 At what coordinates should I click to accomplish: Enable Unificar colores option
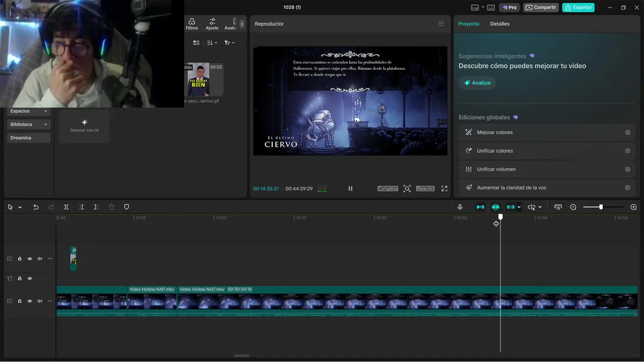coord(627,151)
